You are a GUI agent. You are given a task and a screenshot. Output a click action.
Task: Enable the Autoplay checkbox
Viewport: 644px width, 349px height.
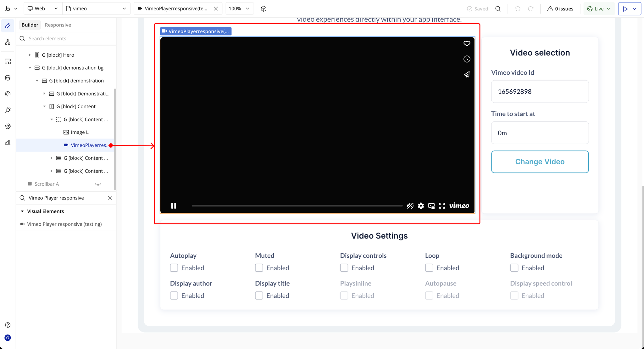coord(174,268)
